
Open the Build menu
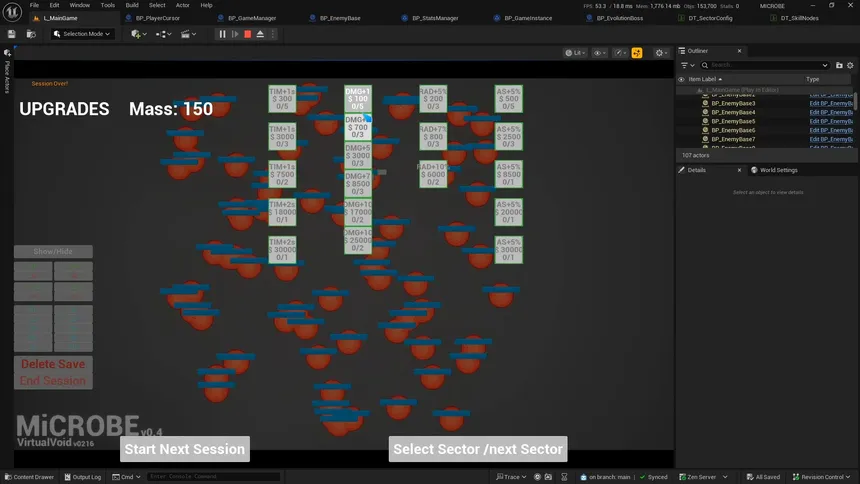(x=132, y=5)
